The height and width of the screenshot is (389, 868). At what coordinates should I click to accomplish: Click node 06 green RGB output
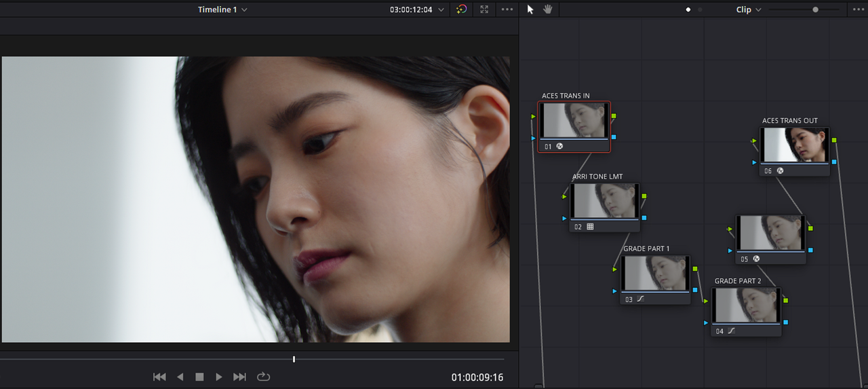click(834, 140)
